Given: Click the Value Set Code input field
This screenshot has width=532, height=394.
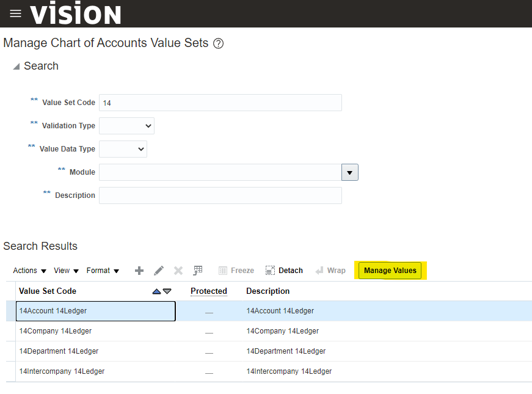Looking at the screenshot, I should tap(220, 103).
